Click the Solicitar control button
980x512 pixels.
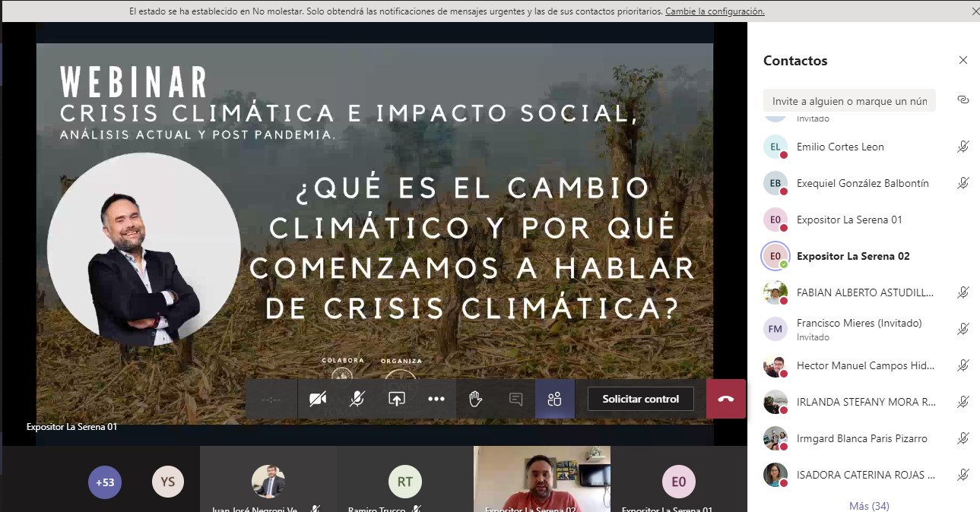(640, 399)
